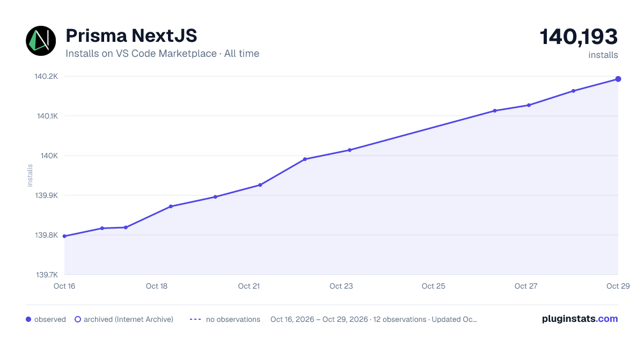The image size is (644, 338).
Task: Click the Oct 21 x-axis label
Action: coord(249,286)
